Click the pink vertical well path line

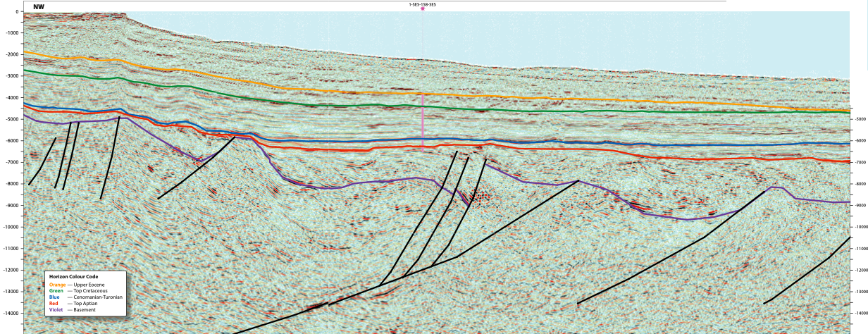pyautogui.click(x=422, y=120)
